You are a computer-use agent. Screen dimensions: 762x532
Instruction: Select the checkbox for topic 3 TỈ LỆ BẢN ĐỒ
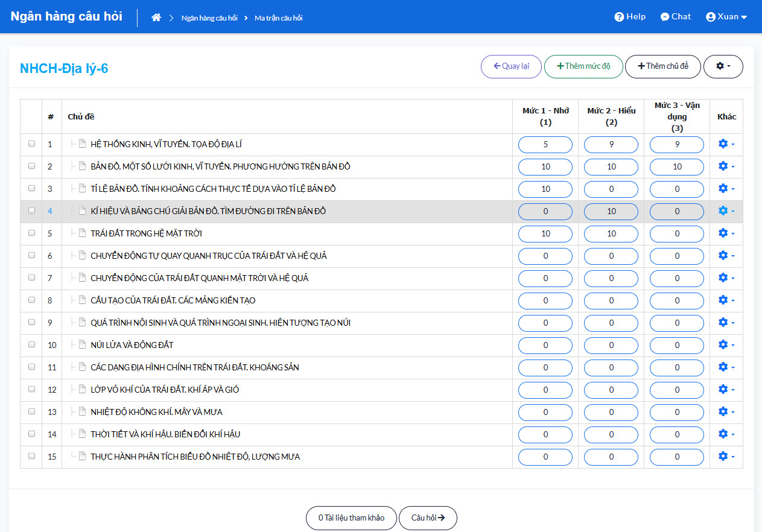pyautogui.click(x=31, y=189)
